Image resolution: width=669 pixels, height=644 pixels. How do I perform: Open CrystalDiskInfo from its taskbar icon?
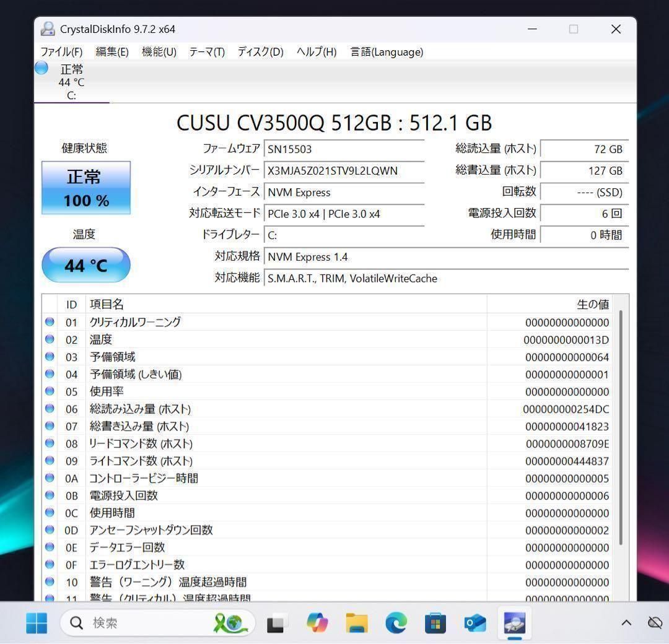click(x=514, y=623)
